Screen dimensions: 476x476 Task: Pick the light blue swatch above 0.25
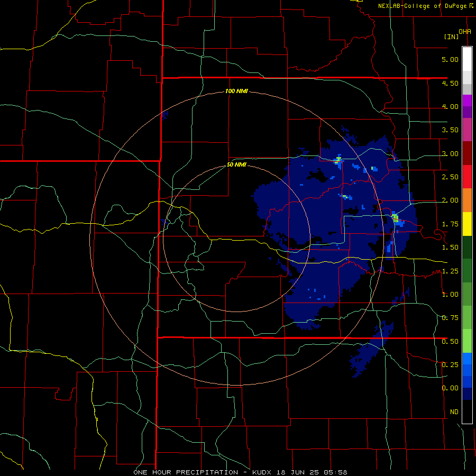pos(467,359)
